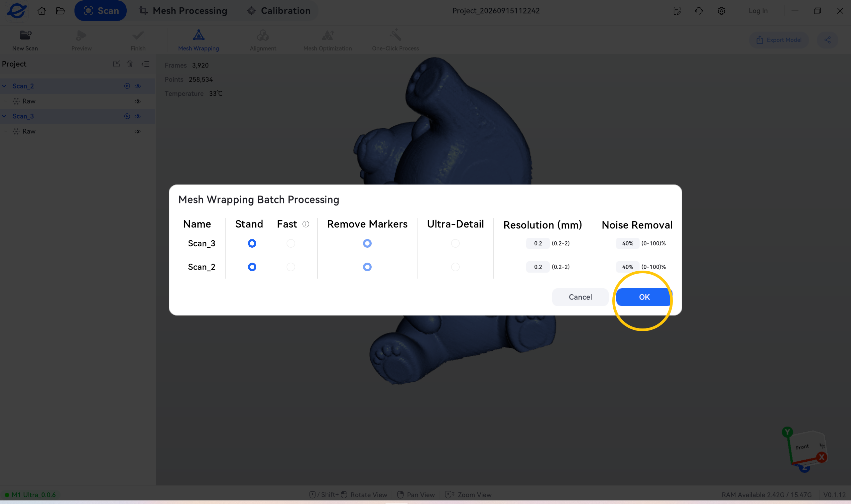The width and height of the screenshot is (851, 504).
Task: Select Stand mode for Scan_3
Action: click(x=252, y=243)
